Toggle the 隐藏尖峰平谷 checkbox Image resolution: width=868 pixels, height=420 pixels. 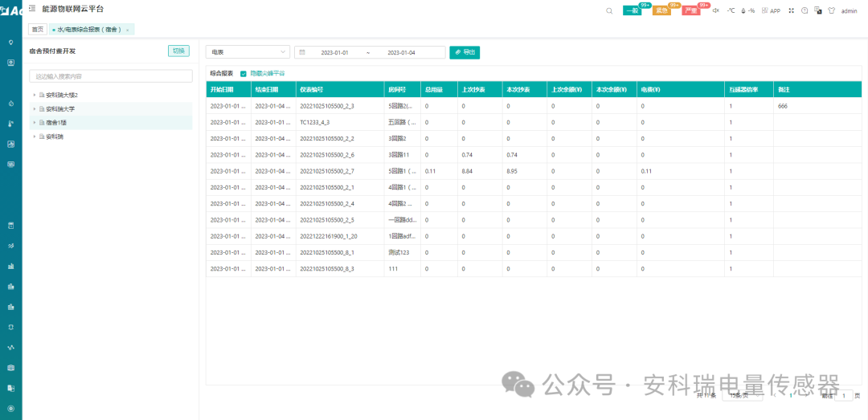244,73
